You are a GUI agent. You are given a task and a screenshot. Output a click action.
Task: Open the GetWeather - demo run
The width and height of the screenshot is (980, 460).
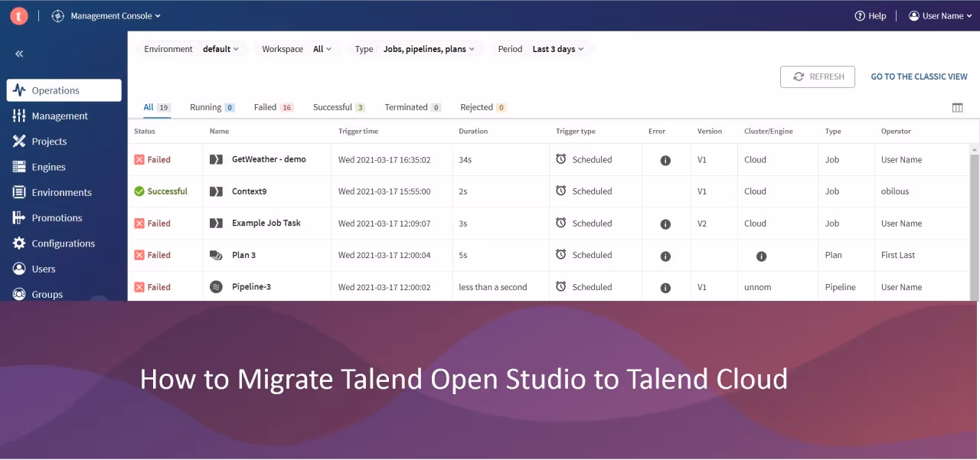269,159
